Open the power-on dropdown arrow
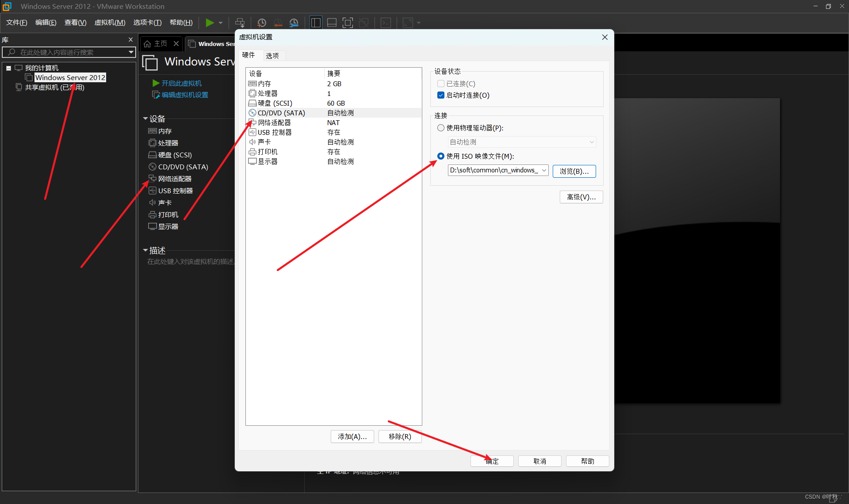Image resolution: width=849 pixels, height=504 pixels. click(221, 23)
